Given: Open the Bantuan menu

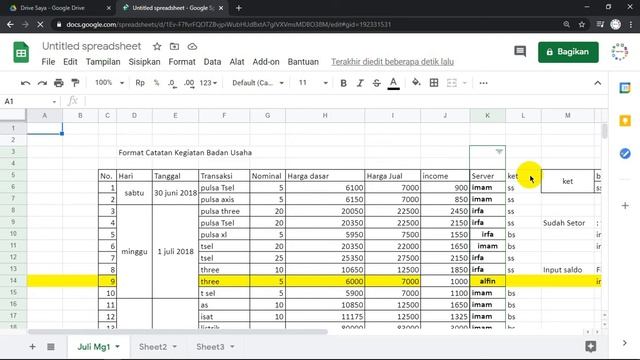Looking at the screenshot, I should 303,62.
